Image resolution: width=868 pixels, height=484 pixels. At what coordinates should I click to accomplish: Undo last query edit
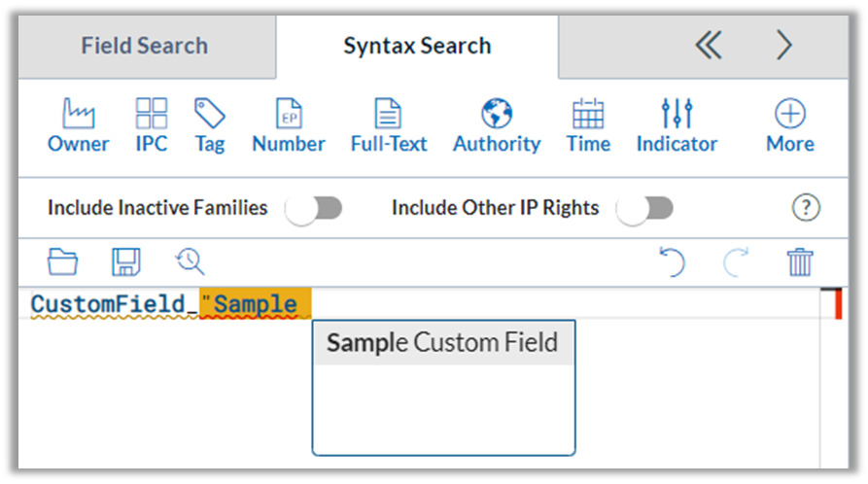coord(672,261)
